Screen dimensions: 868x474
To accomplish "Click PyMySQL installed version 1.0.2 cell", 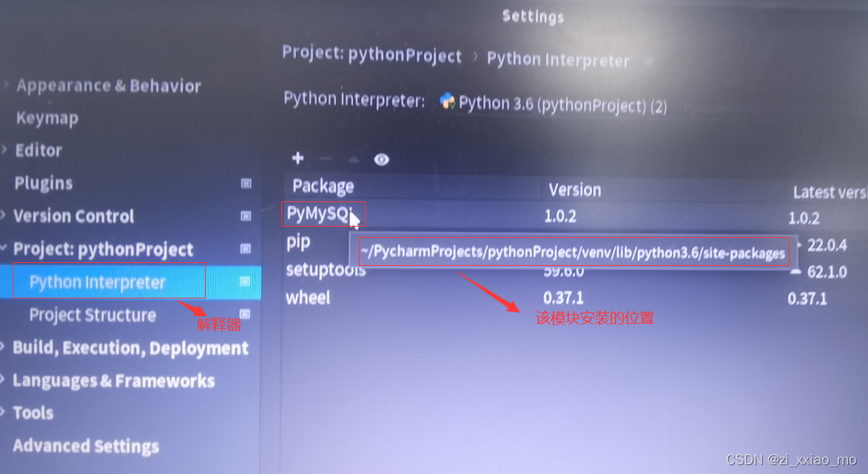I will point(560,216).
